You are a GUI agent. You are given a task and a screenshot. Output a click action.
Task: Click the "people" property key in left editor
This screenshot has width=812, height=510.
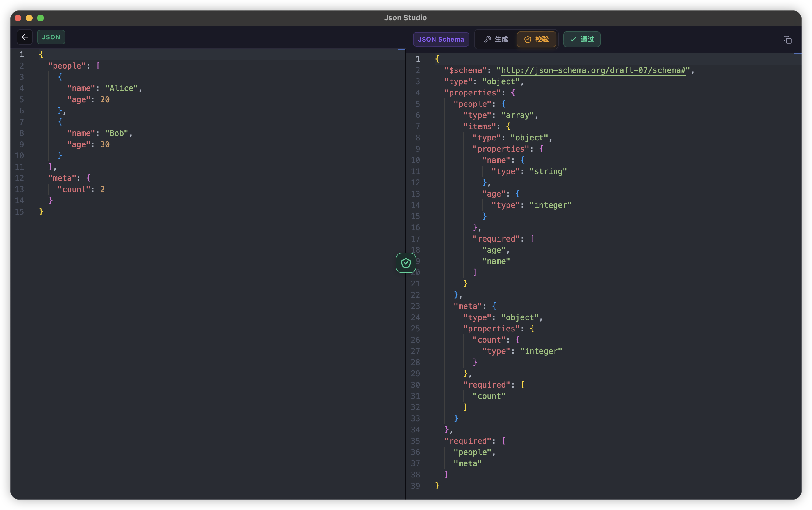pos(67,65)
